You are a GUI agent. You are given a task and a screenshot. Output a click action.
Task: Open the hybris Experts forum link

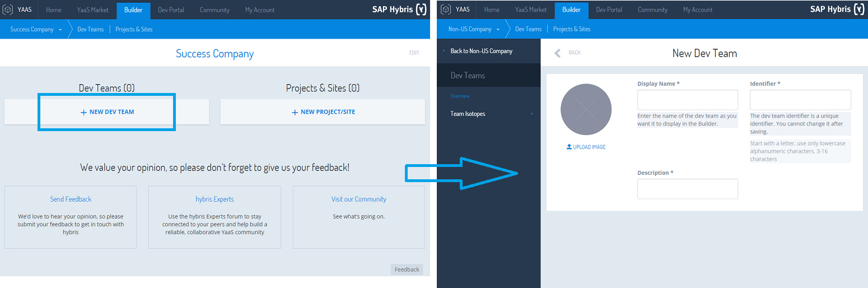214,199
